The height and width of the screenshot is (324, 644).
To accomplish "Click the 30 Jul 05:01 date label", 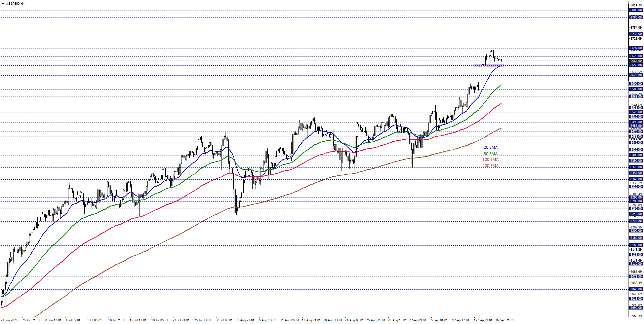I will (x=224, y=320).
